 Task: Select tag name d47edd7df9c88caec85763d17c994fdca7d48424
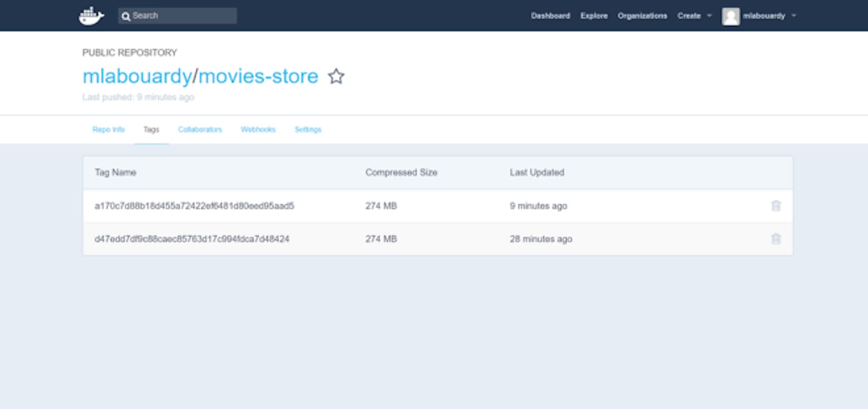pos(192,239)
